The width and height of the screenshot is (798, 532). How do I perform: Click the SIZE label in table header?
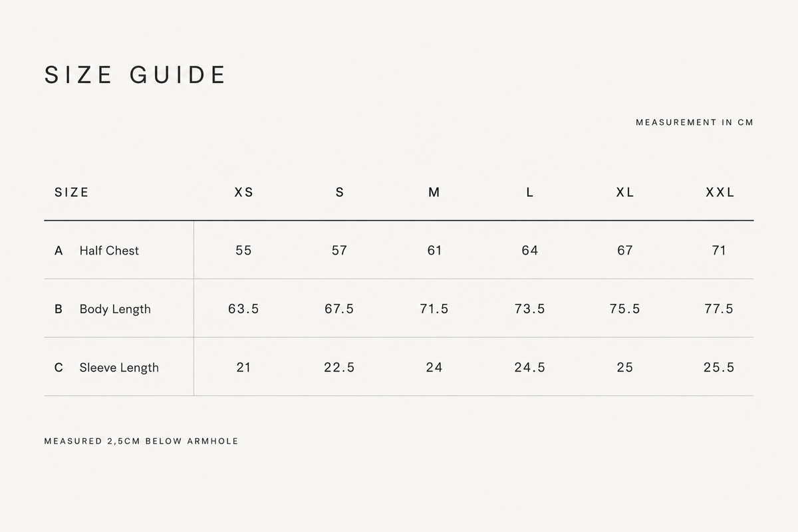72,192
